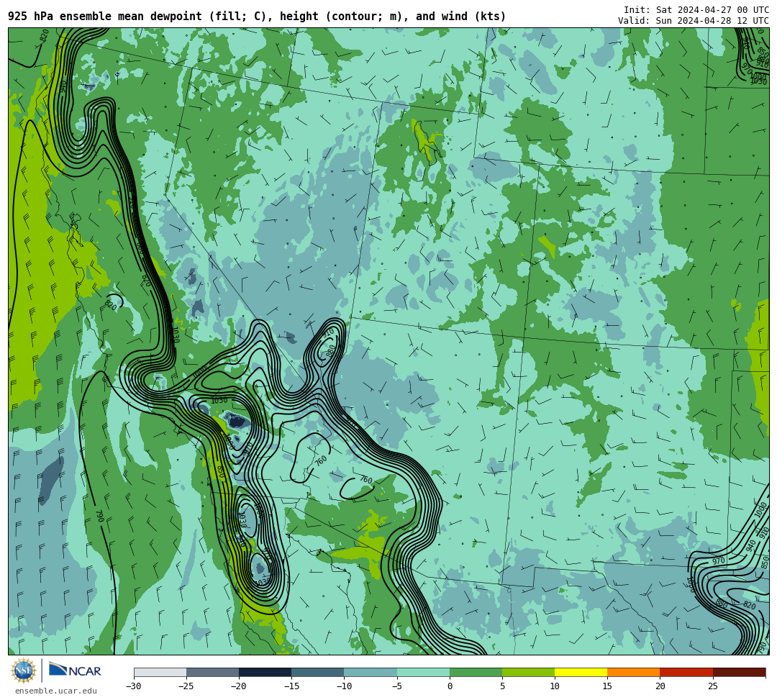Open the ensemble.ucar.edu link text

pyautogui.click(x=56, y=691)
